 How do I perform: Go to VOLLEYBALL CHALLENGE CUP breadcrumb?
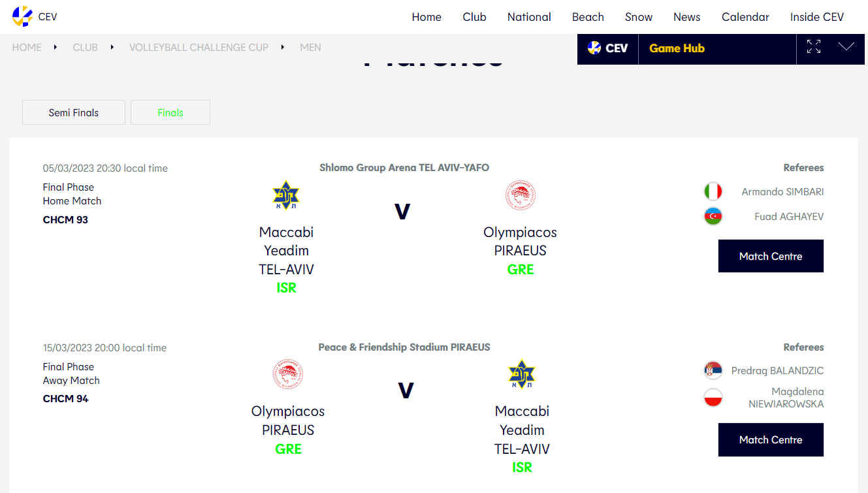(199, 47)
